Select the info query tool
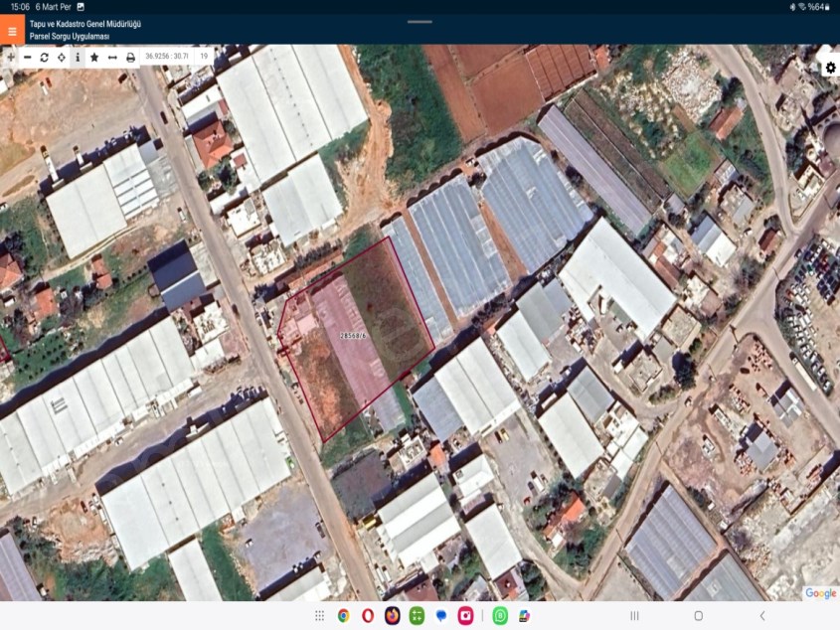The height and width of the screenshot is (630, 840). click(x=78, y=57)
